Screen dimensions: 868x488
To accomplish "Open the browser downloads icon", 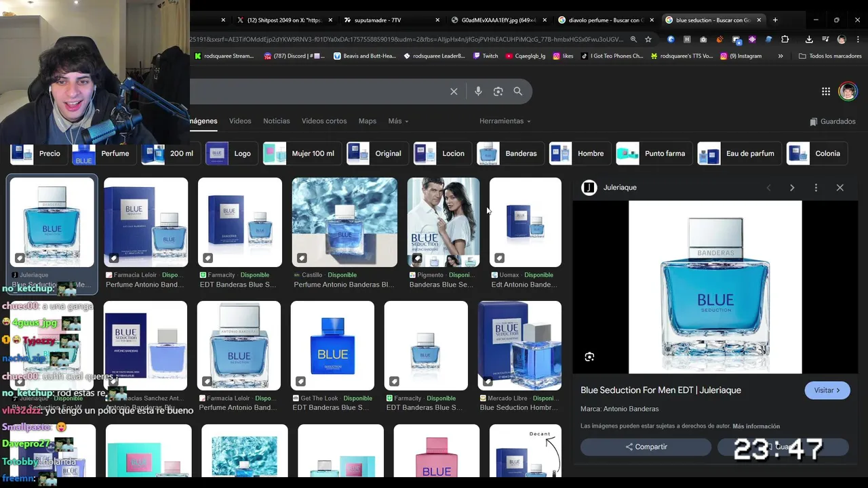I will (810, 39).
